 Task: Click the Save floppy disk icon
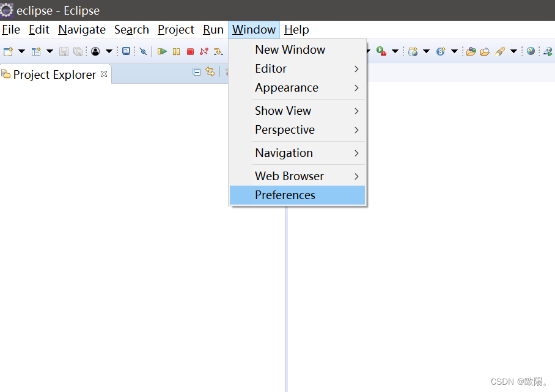coord(64,52)
